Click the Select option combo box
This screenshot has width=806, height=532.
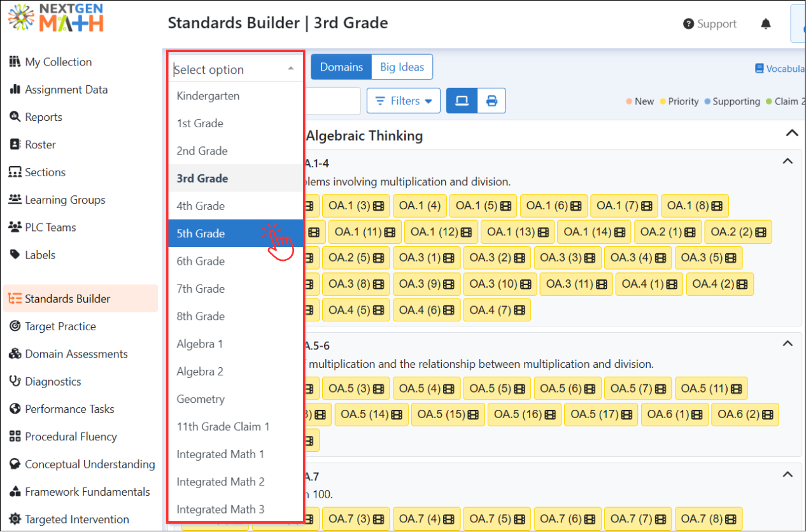click(x=236, y=69)
